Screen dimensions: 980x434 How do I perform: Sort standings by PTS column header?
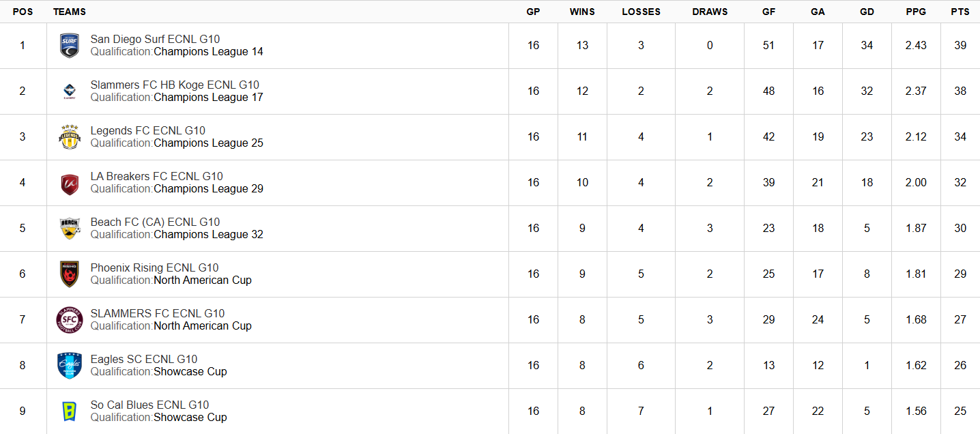coord(960,12)
